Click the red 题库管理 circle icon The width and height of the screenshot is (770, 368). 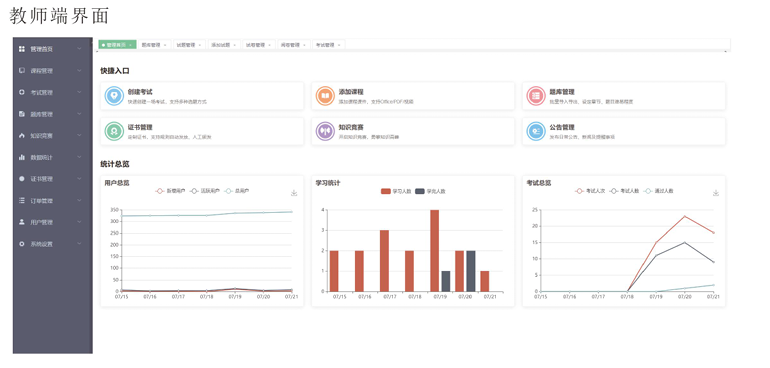point(536,96)
